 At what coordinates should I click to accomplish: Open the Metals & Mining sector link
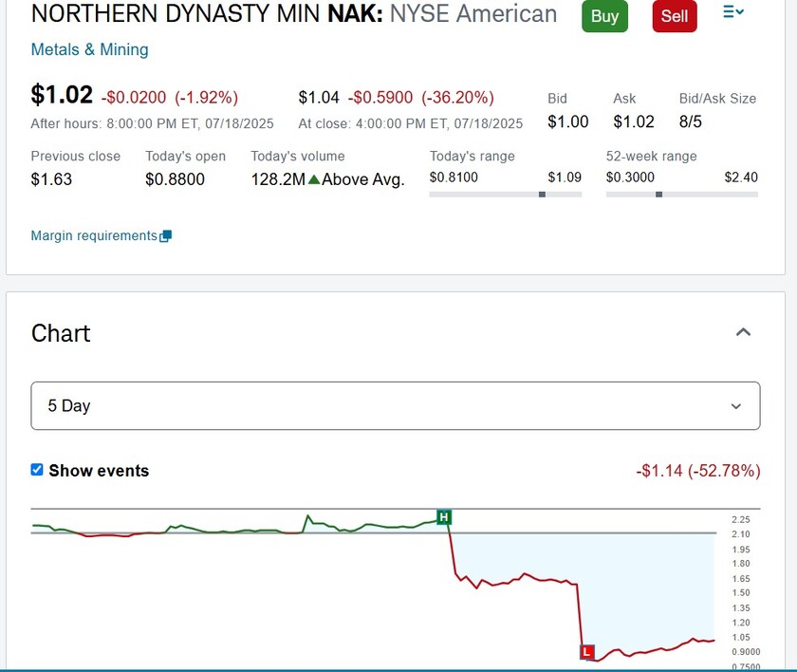tap(89, 49)
